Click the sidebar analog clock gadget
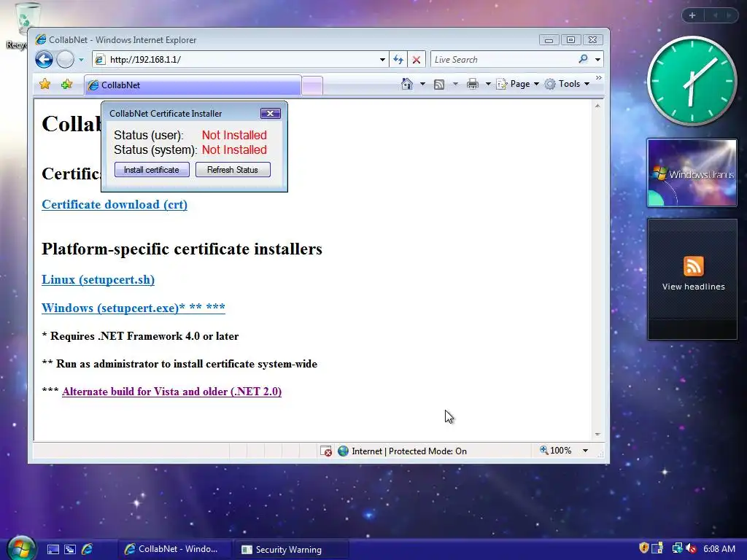The width and height of the screenshot is (747, 560). click(x=692, y=81)
